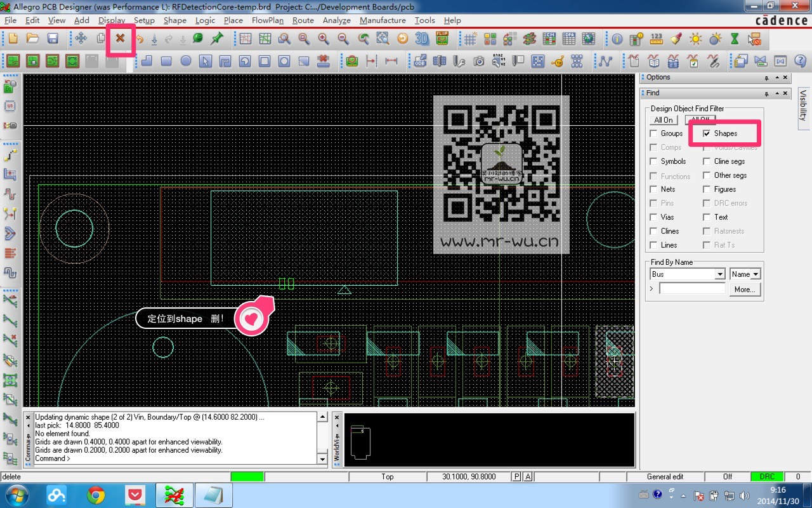Viewport: 812px width, 508px height.
Task: Click the A button in status bar
Action: (x=528, y=477)
